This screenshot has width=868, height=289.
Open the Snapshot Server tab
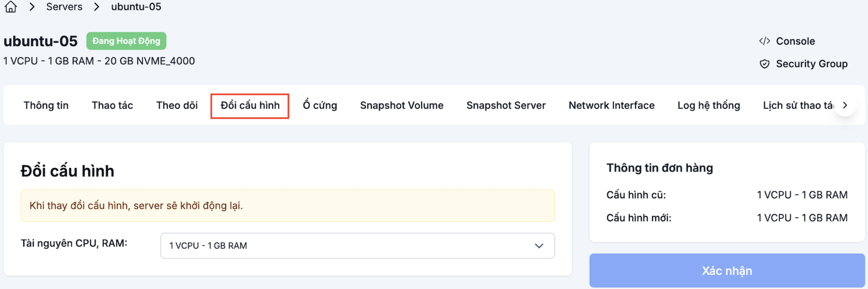[x=506, y=105]
